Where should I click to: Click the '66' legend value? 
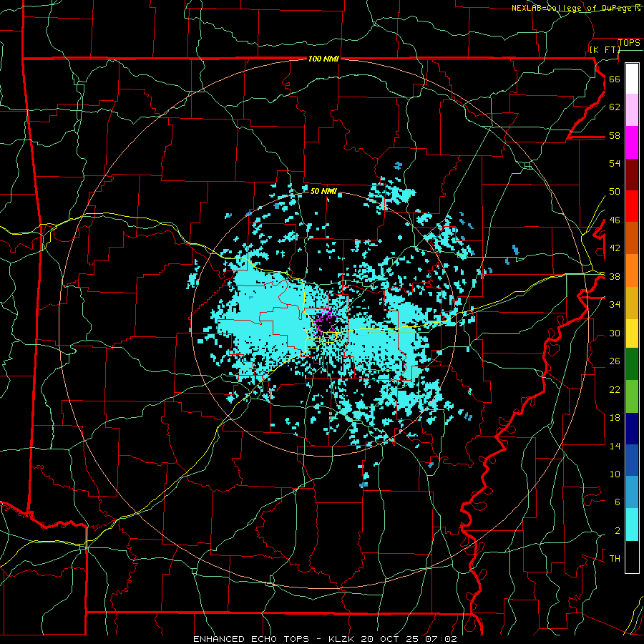click(x=615, y=79)
